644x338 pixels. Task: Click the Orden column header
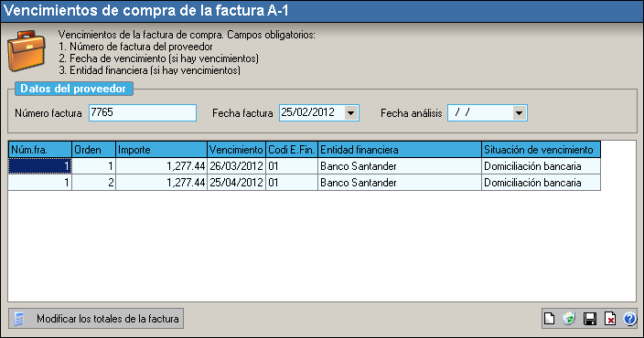tap(94, 150)
